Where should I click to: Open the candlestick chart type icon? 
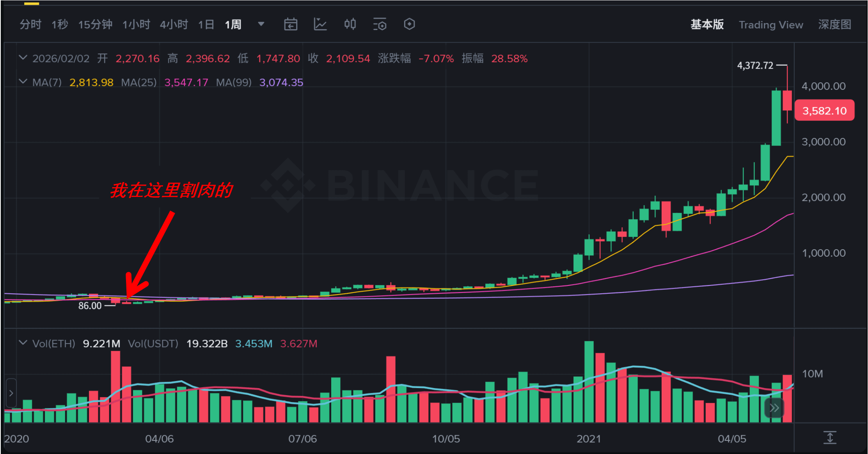click(x=350, y=25)
